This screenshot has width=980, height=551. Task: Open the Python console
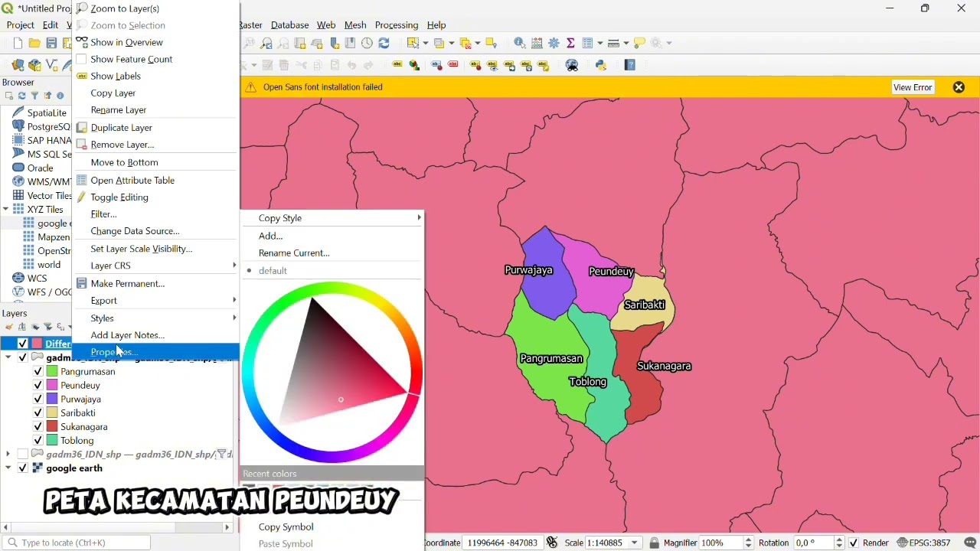601,66
